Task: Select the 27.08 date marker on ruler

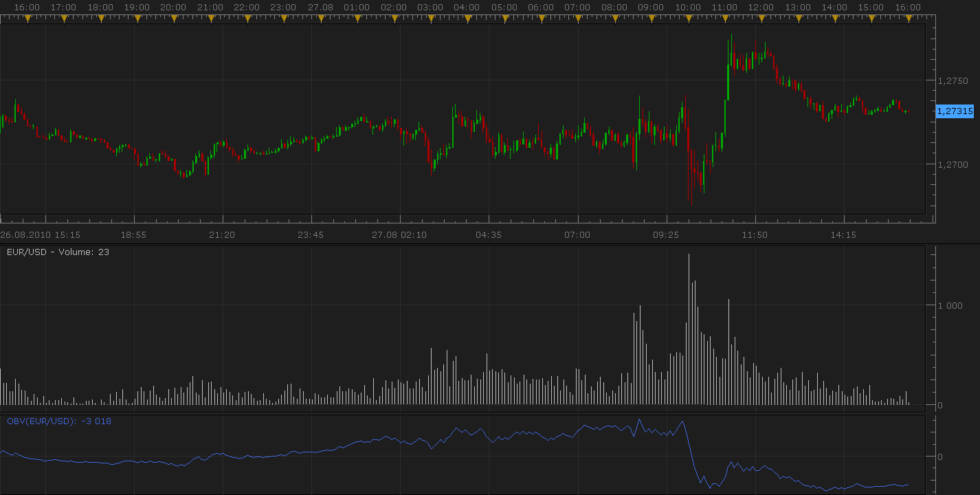Action: pos(320,19)
